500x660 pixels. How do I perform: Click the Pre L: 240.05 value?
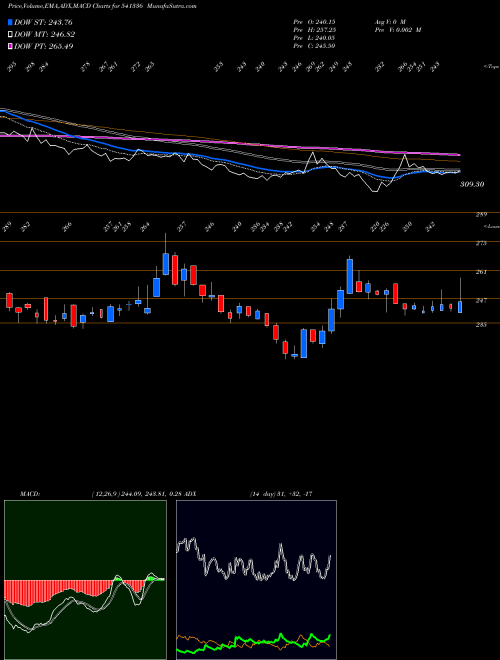[314, 38]
